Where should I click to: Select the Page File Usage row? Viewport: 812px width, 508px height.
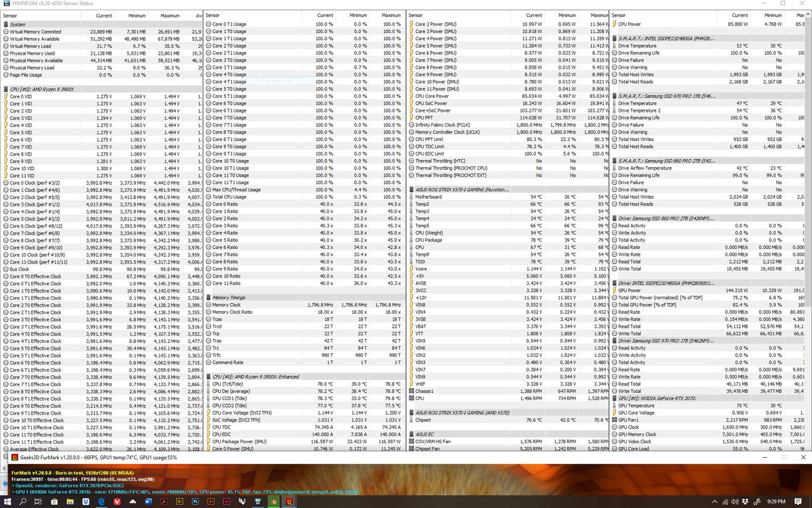101,74
